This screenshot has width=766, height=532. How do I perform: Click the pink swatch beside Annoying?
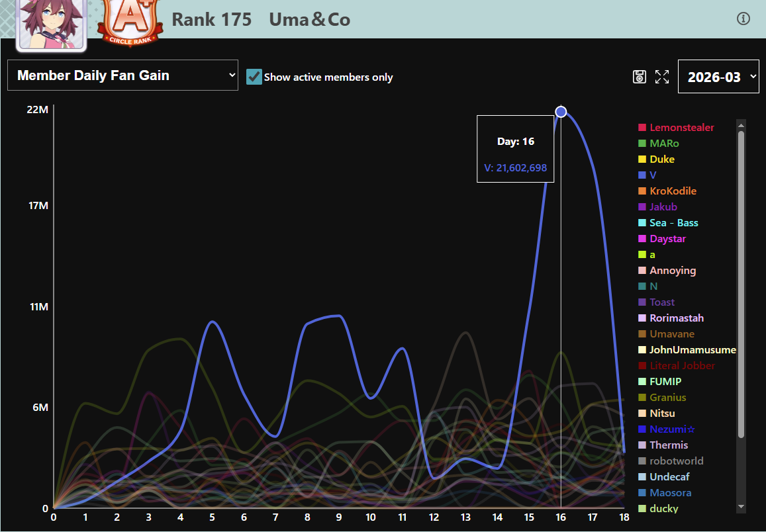pyautogui.click(x=642, y=271)
